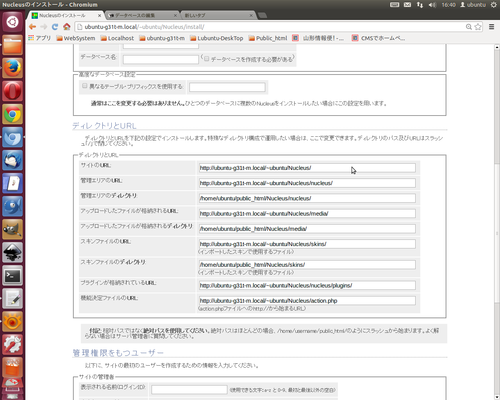The width and height of the screenshot is (500, 400).
Task: Bookmark this page with the star
Action: pyautogui.click(x=478, y=27)
